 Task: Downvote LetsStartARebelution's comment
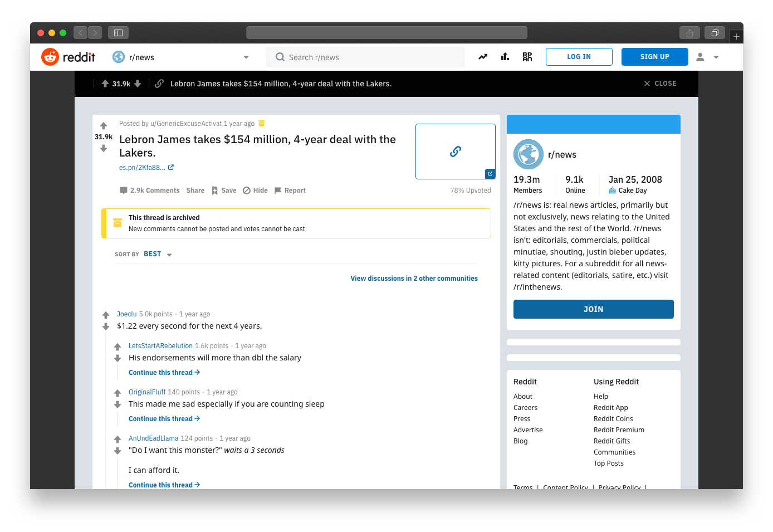118,358
